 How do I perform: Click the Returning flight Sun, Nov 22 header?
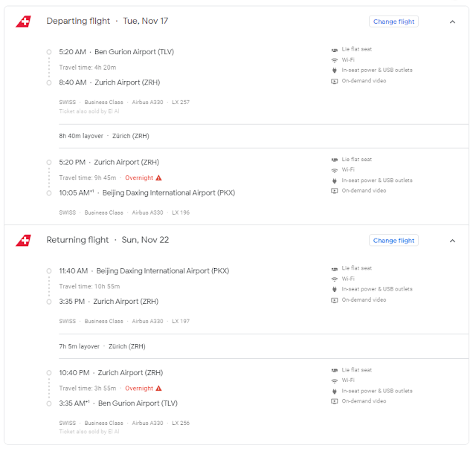107,240
